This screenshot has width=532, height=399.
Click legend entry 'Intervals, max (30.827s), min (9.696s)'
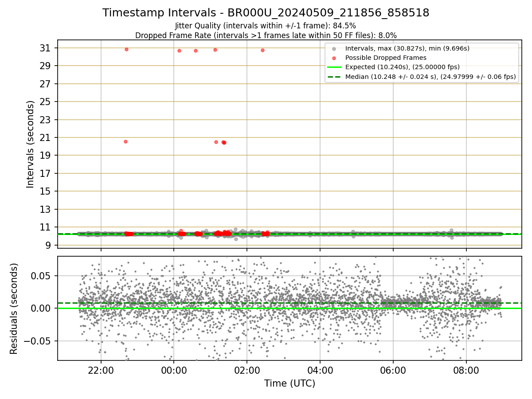tap(407, 48)
